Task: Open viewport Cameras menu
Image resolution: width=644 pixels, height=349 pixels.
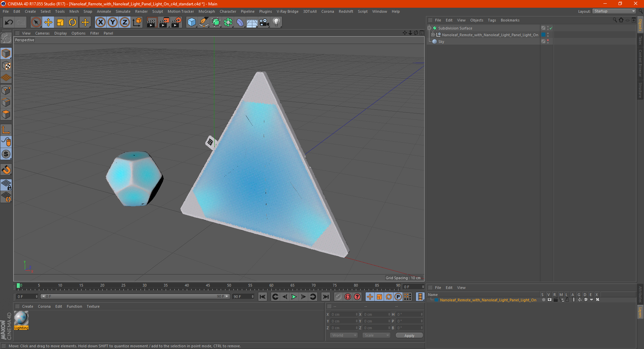Action: [x=42, y=33]
